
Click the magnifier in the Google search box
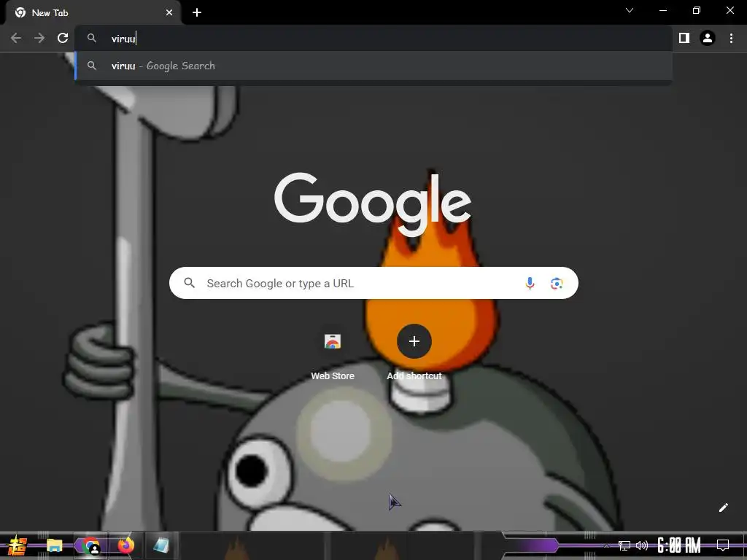[190, 283]
